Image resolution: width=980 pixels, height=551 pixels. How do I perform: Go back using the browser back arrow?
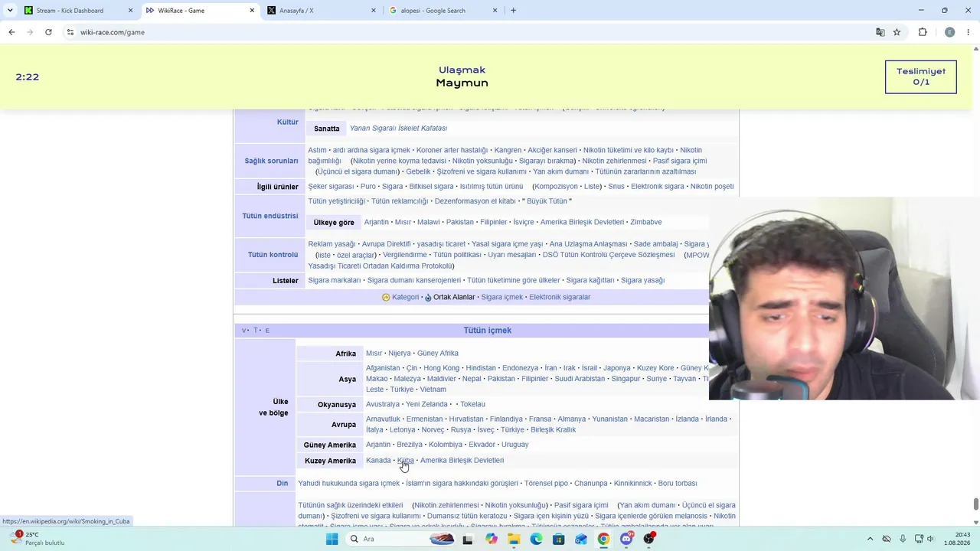11,32
